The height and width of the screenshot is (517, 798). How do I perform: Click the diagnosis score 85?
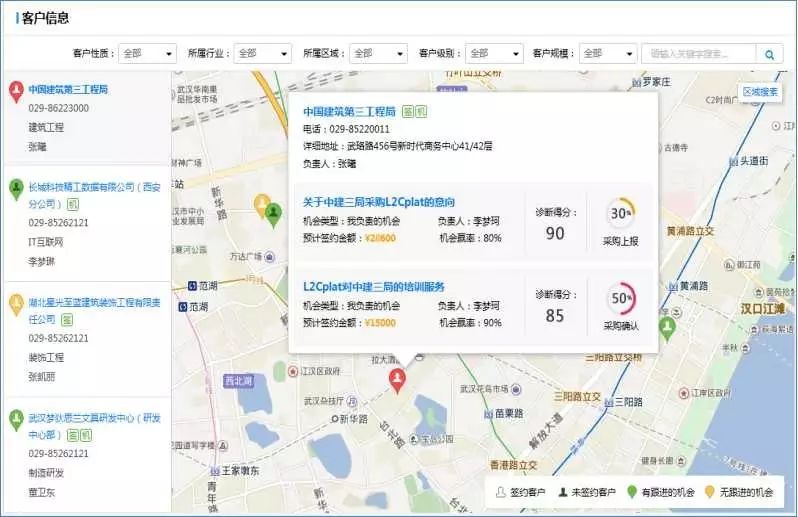(x=555, y=315)
